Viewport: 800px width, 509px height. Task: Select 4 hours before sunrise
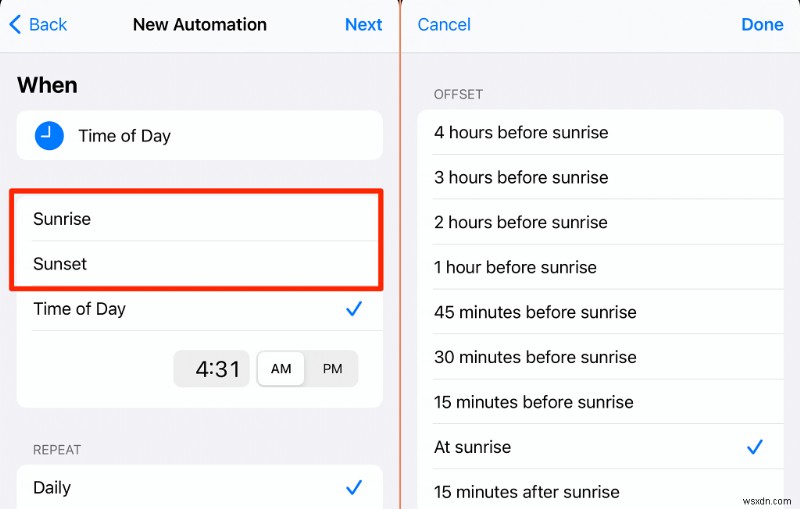(x=521, y=132)
